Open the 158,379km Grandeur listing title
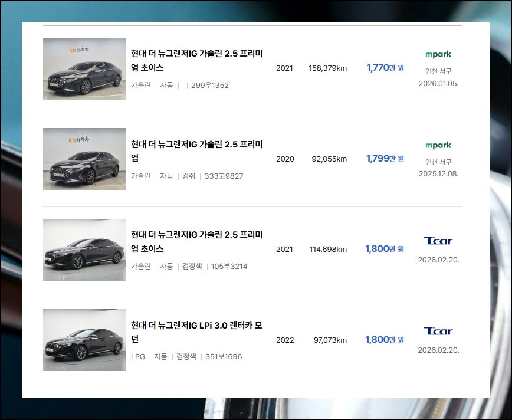This screenshot has height=420, width=512. coord(197,60)
